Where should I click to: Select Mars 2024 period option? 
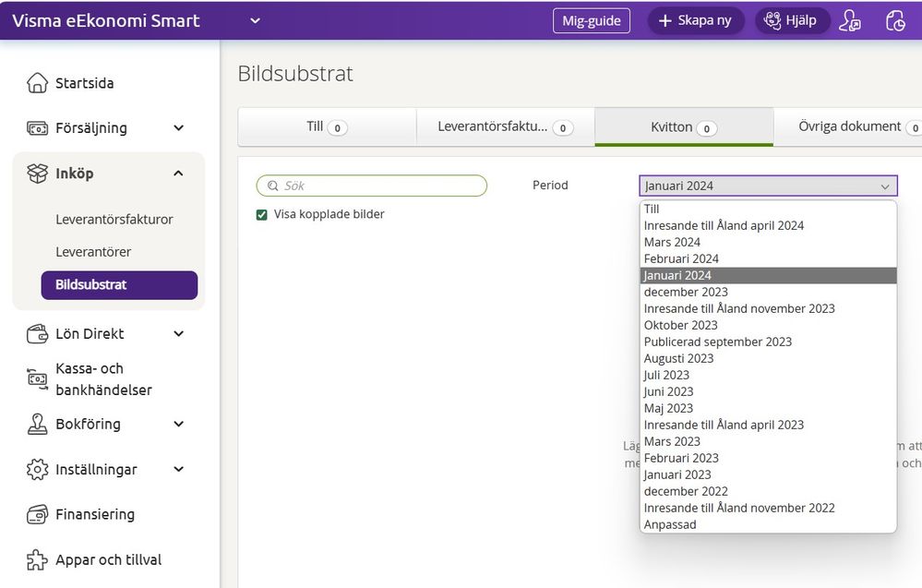768,242
